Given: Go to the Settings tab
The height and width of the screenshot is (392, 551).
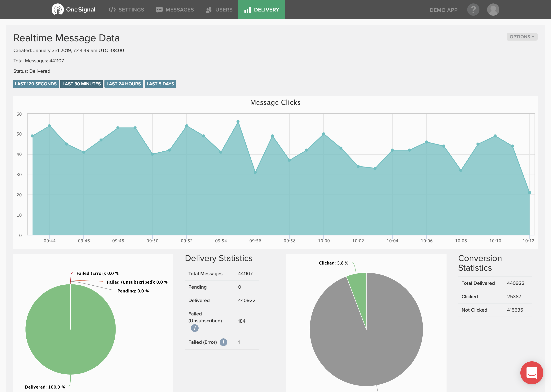Looking at the screenshot, I should tap(126, 10).
